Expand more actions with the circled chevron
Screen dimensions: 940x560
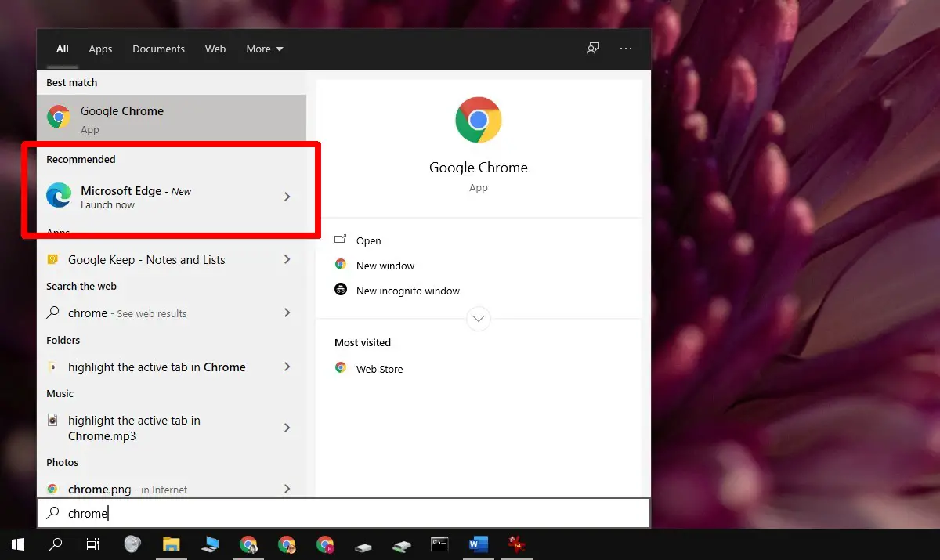point(479,319)
